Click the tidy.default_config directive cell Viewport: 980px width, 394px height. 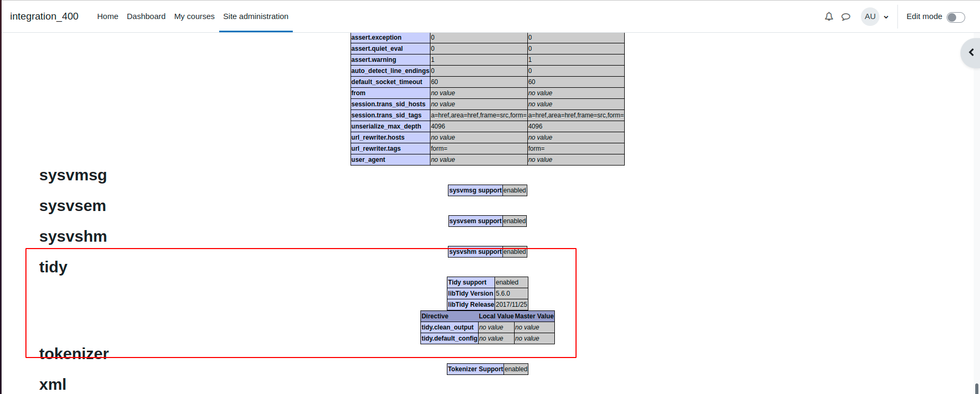pos(449,338)
